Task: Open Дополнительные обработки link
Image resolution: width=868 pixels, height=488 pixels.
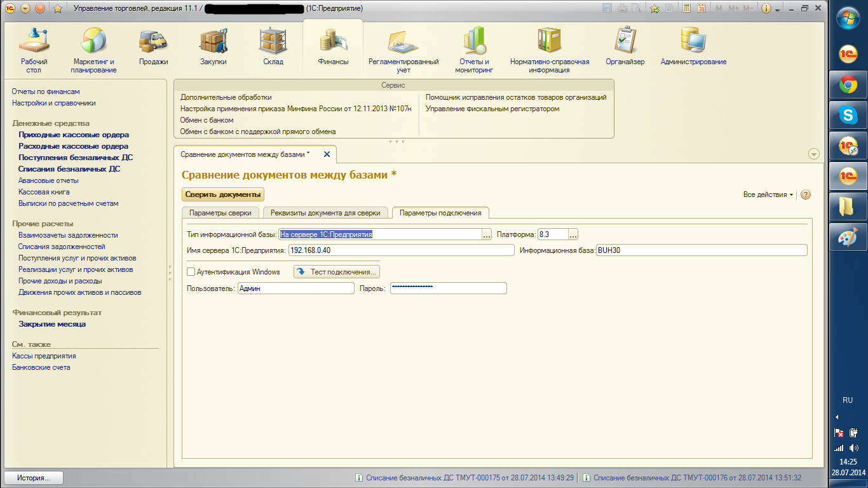Action: [x=226, y=97]
